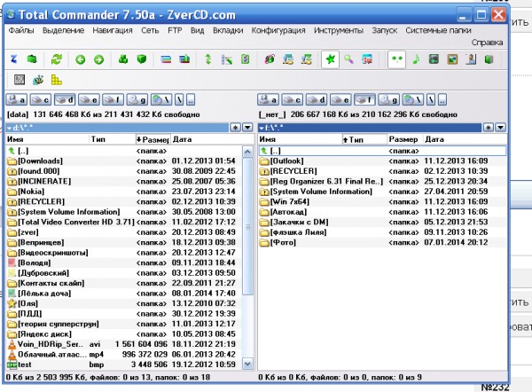Click left panel scrollbar down arrow
The height and width of the screenshot is (392, 532).
click(x=248, y=365)
